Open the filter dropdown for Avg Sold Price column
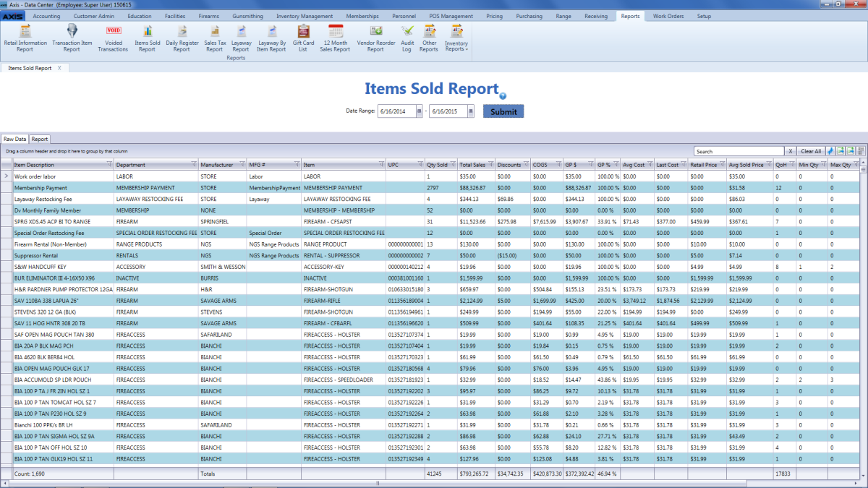Viewport: 868px width, 488px height. coord(768,165)
